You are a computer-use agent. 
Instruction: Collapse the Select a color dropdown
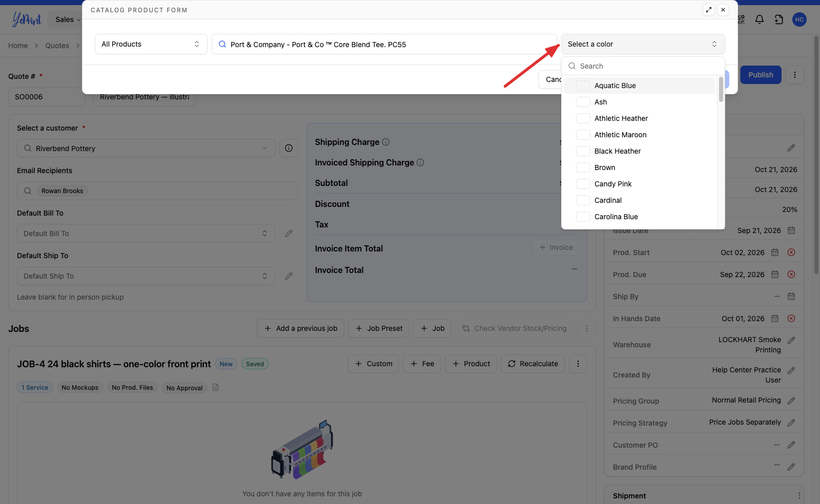[x=643, y=44]
